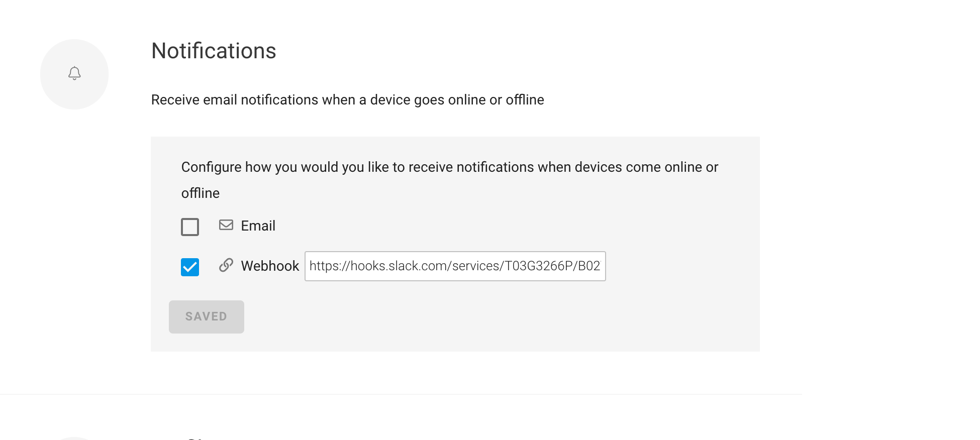Click the word "offline" on the second instruction line

pyautogui.click(x=201, y=193)
